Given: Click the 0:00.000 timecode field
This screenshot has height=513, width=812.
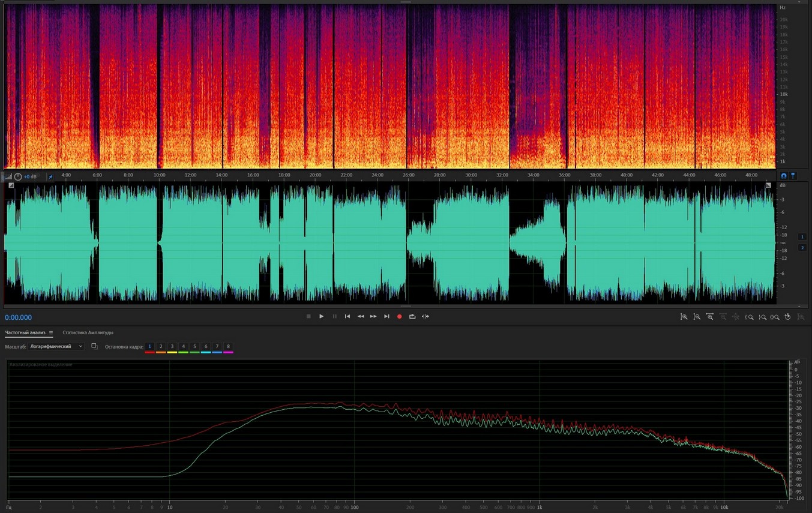Looking at the screenshot, I should (x=19, y=317).
